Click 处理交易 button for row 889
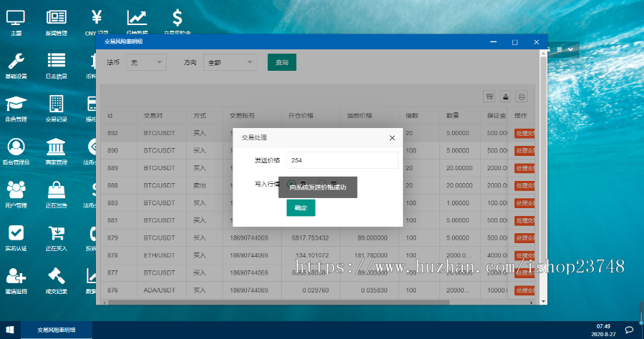Image resolution: width=644 pixels, height=339 pixels. [525, 168]
